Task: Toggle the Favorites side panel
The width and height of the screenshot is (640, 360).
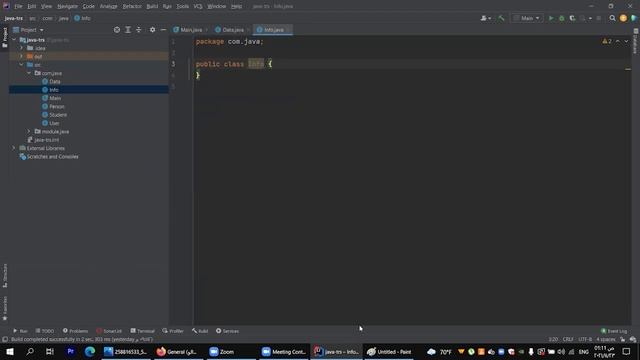Action: coord(5,308)
